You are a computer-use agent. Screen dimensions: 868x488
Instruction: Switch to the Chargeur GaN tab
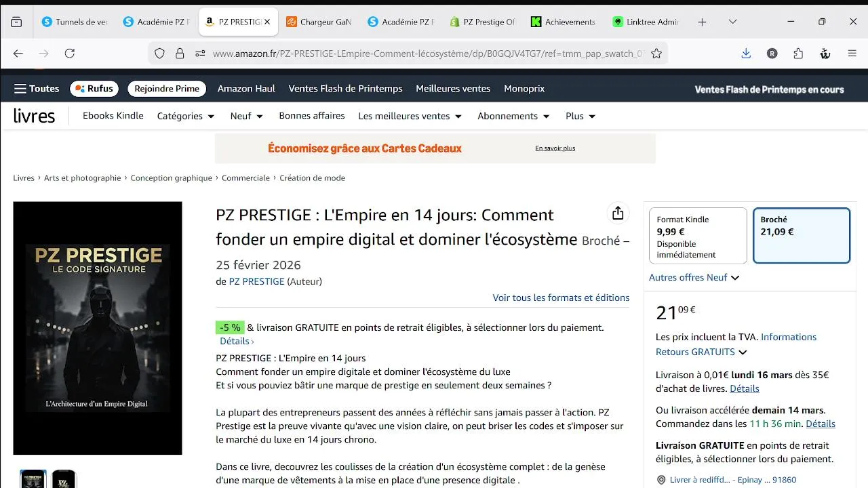(319, 22)
